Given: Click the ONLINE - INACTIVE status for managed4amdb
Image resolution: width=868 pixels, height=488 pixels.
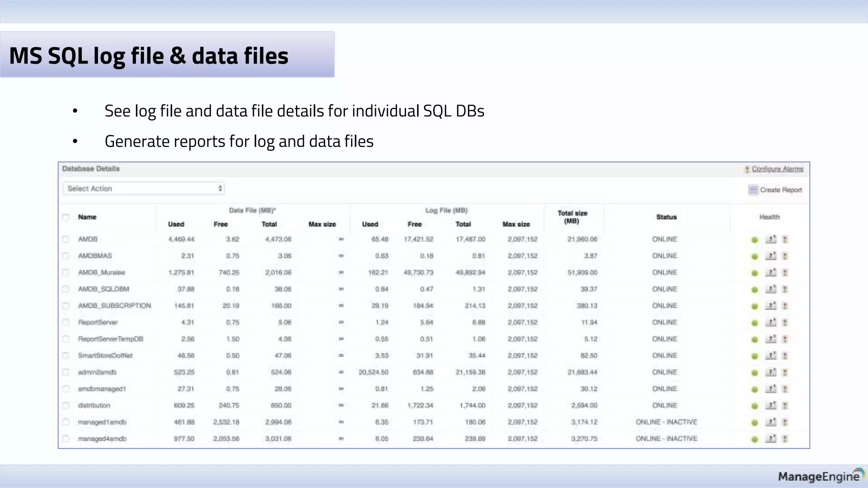Looking at the screenshot, I should click(666, 438).
